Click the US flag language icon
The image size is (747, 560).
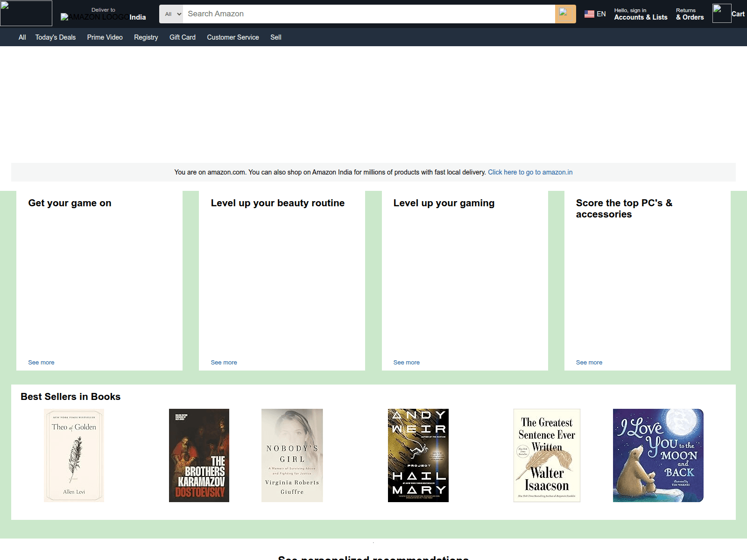[x=589, y=14]
